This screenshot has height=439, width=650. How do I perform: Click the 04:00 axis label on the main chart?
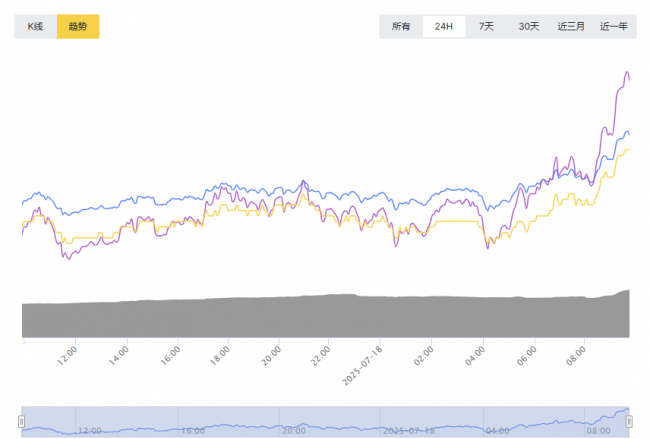[475, 356]
